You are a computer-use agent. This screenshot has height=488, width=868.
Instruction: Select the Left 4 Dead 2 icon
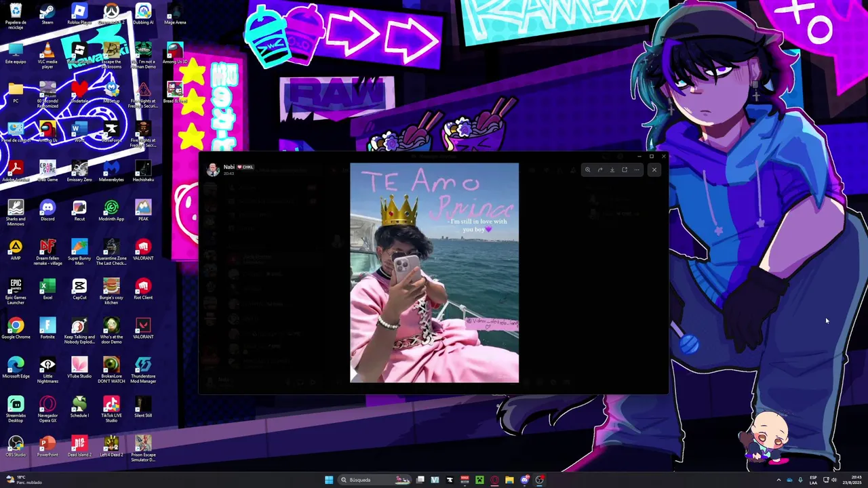pyautogui.click(x=111, y=447)
